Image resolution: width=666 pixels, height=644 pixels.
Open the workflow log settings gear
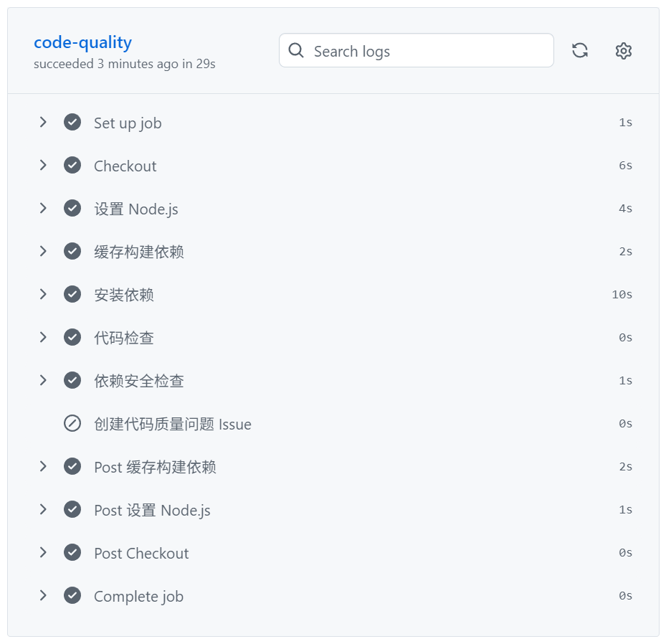tap(623, 50)
